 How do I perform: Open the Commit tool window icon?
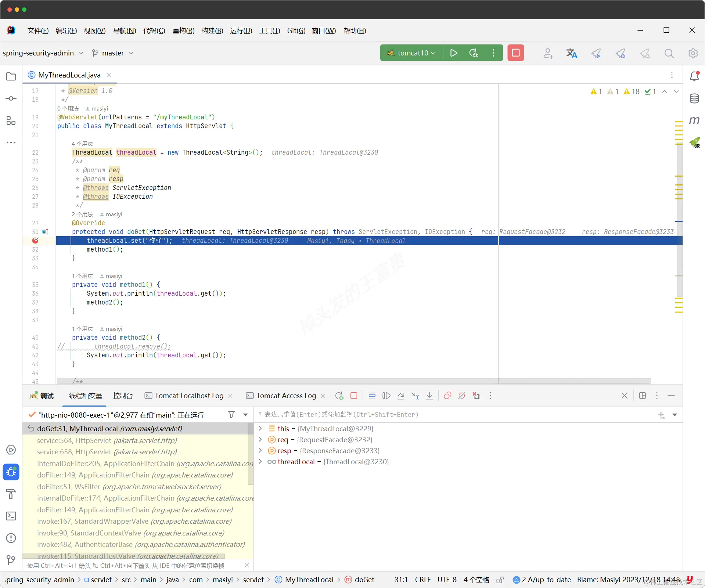pyautogui.click(x=11, y=98)
